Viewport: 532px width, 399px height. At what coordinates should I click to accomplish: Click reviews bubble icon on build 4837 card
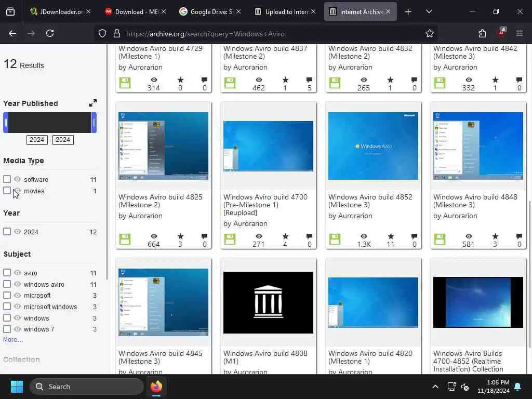point(309,80)
